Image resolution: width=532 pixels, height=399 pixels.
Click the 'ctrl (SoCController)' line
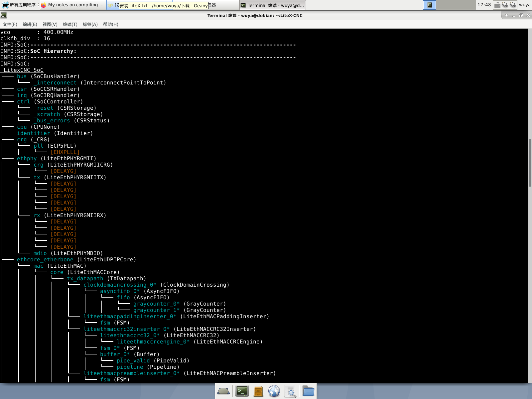pos(50,102)
